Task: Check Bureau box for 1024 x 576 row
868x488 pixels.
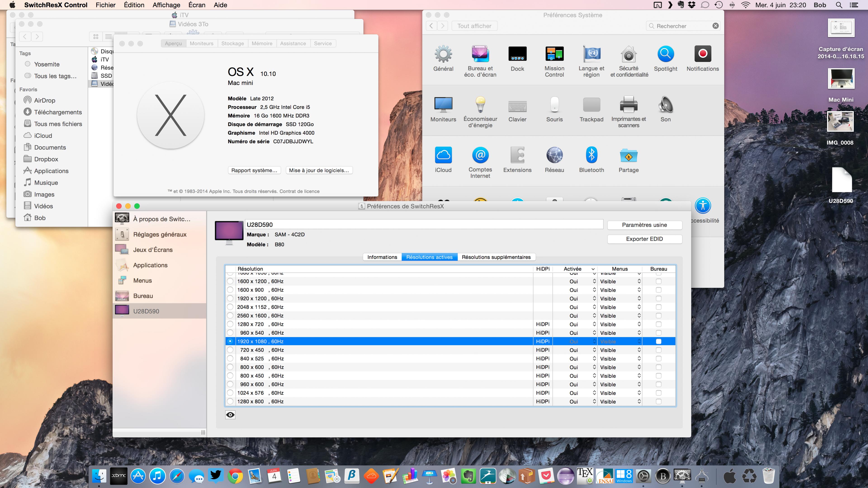Action: click(659, 393)
